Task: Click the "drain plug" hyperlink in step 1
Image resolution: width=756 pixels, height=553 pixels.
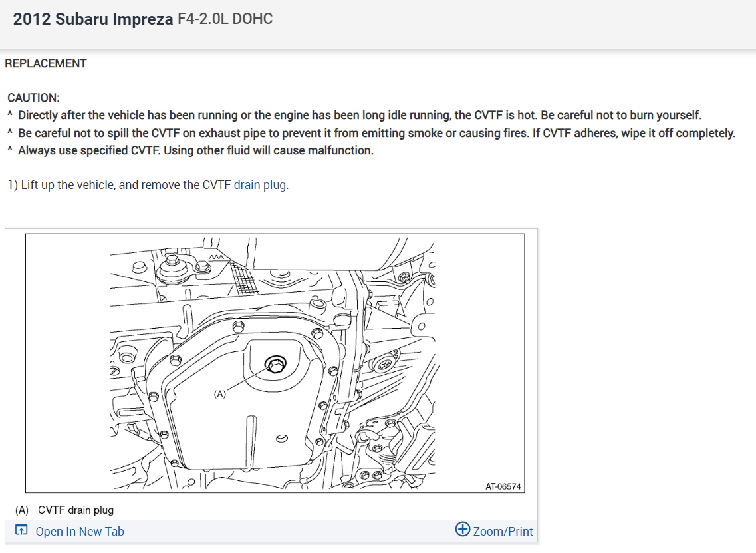Action: pos(260,185)
